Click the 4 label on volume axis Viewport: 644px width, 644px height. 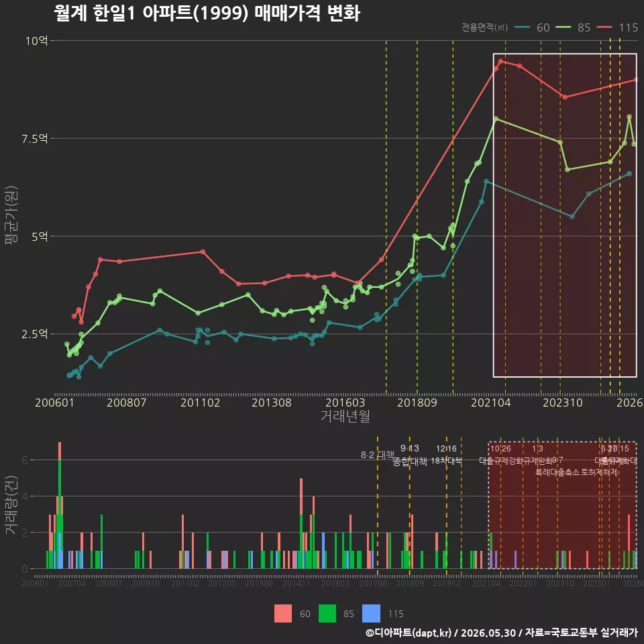click(25, 496)
